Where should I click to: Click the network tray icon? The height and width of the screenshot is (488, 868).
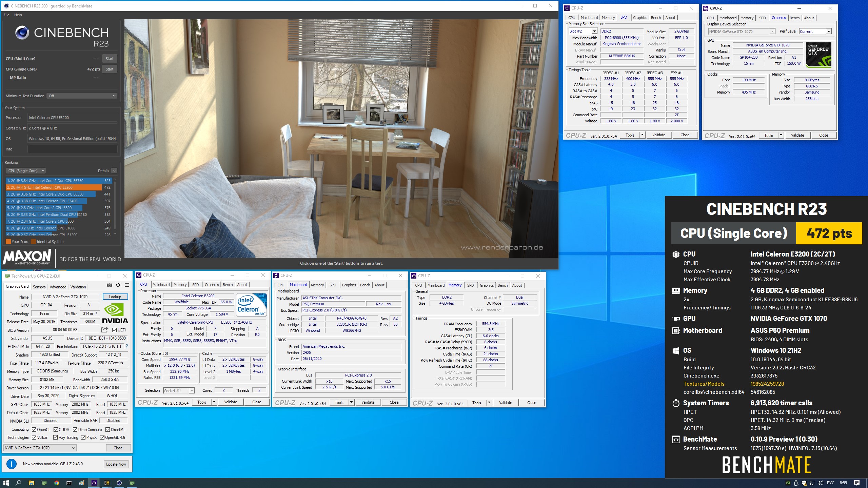click(x=812, y=483)
